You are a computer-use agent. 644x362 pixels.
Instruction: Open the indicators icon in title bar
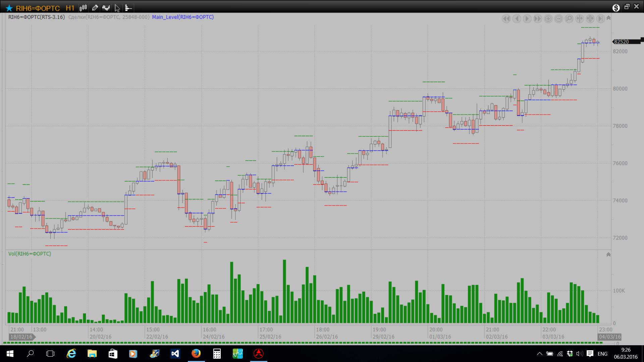(x=106, y=8)
